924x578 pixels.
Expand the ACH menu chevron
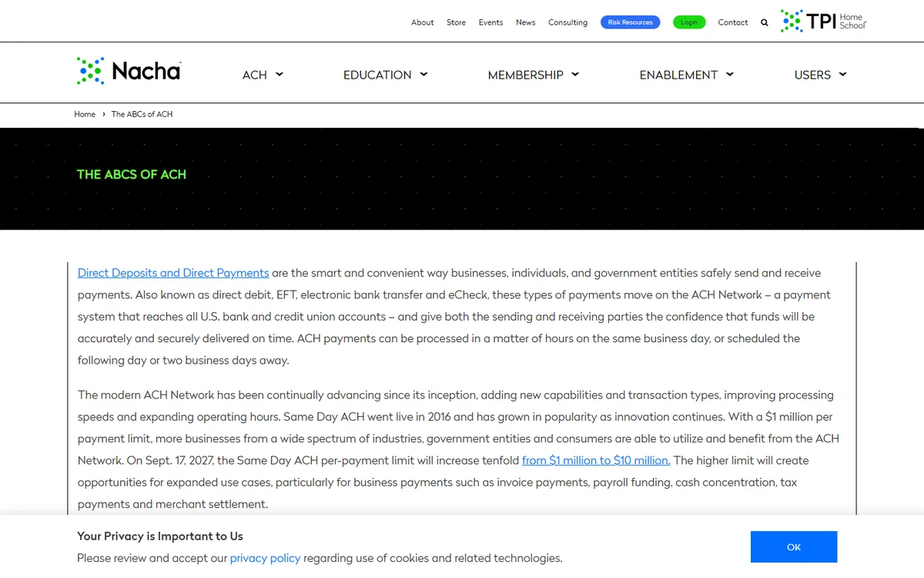(x=280, y=75)
